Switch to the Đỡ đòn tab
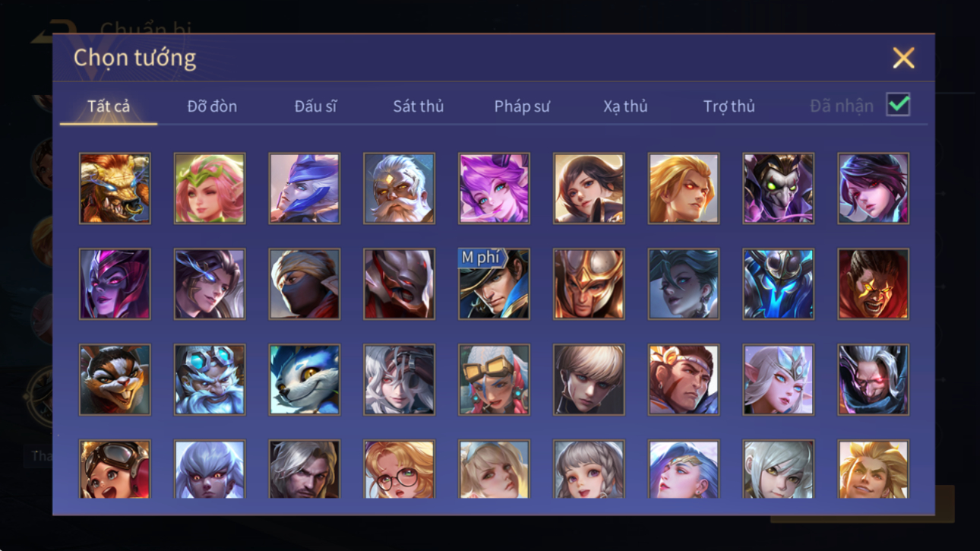The image size is (980, 551). pos(212,106)
